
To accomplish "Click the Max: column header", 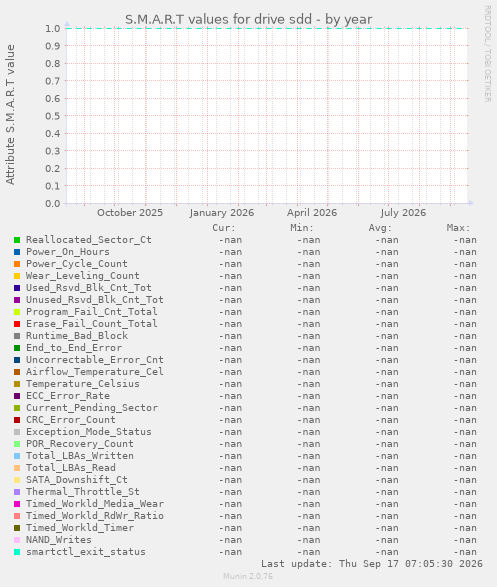I will (458, 228).
